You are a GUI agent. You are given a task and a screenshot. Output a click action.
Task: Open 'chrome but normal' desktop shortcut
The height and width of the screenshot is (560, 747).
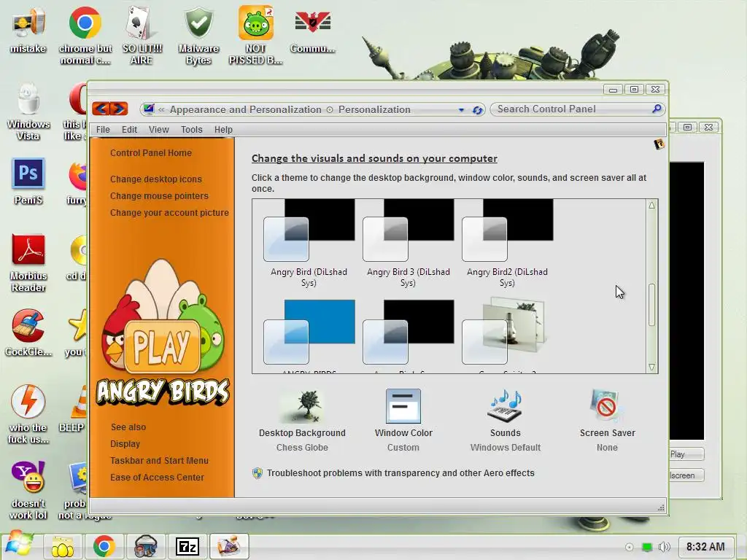85,36
